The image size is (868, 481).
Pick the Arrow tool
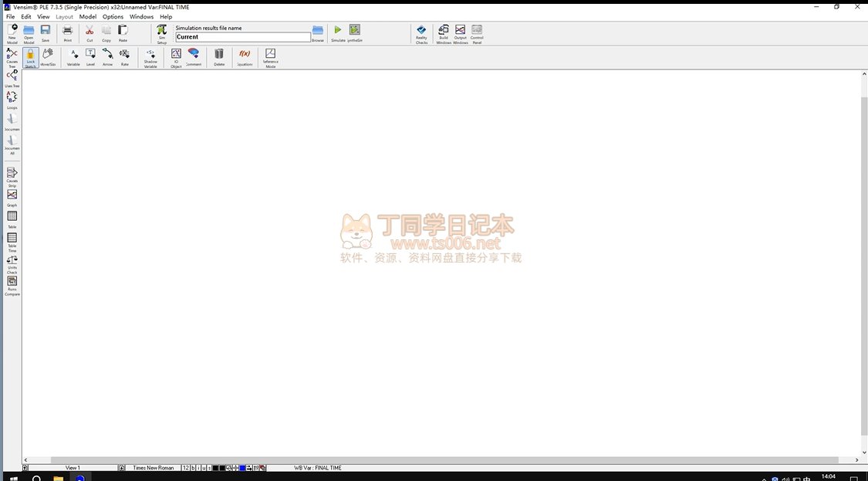pyautogui.click(x=107, y=56)
